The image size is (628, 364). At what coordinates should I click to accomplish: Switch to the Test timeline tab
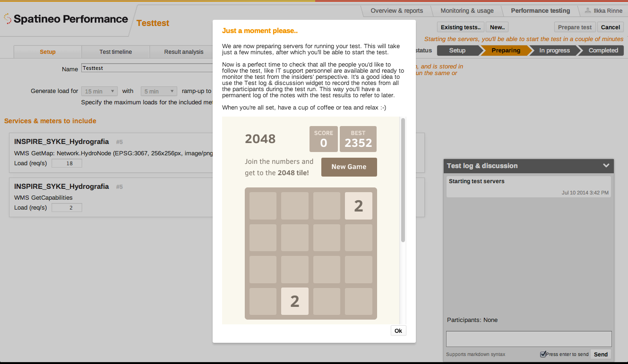pos(116,52)
